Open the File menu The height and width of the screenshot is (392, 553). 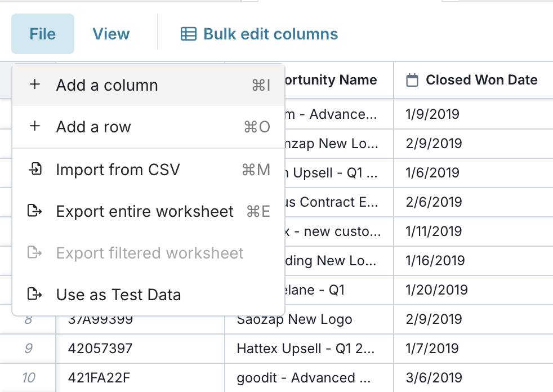click(x=43, y=34)
